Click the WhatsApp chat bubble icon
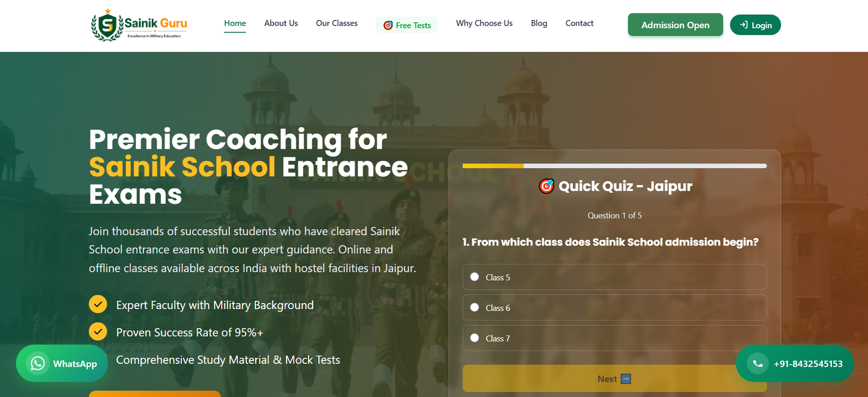The height and width of the screenshot is (397, 868). coord(38,363)
